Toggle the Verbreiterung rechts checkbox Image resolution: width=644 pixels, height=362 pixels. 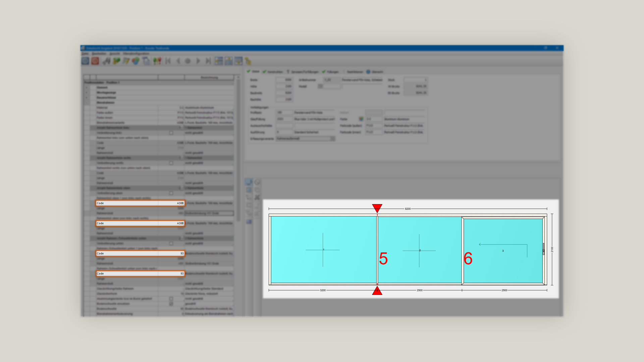point(171,163)
